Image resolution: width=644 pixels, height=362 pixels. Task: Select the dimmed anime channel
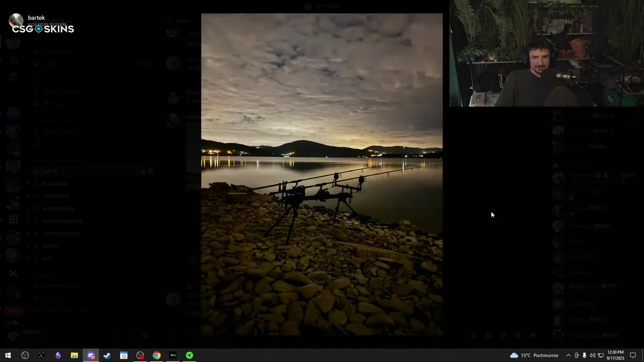[50, 246]
